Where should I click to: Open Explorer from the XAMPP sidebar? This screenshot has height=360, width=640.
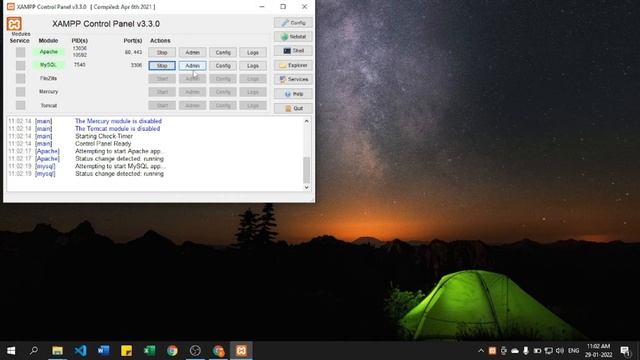pos(293,65)
